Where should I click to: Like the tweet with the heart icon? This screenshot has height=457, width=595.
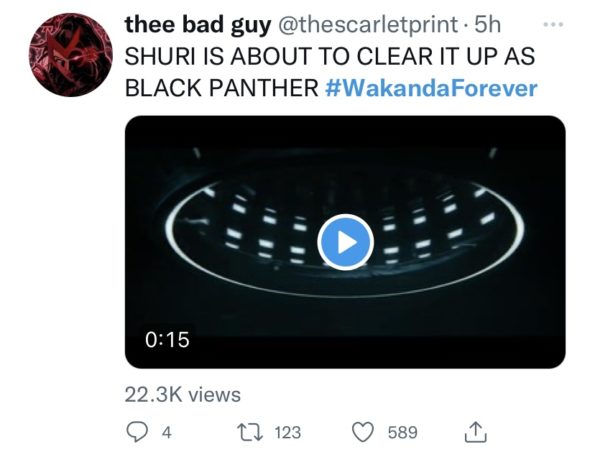coord(363,432)
